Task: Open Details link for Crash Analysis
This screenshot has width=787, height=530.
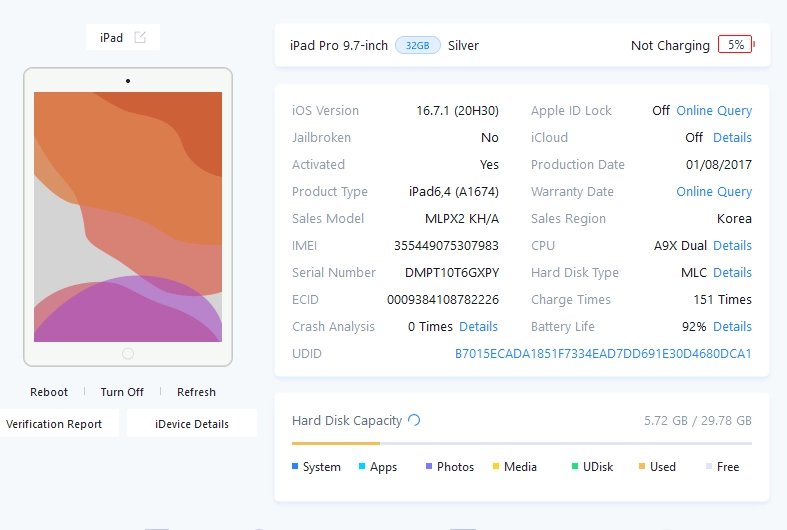Action: [478, 327]
